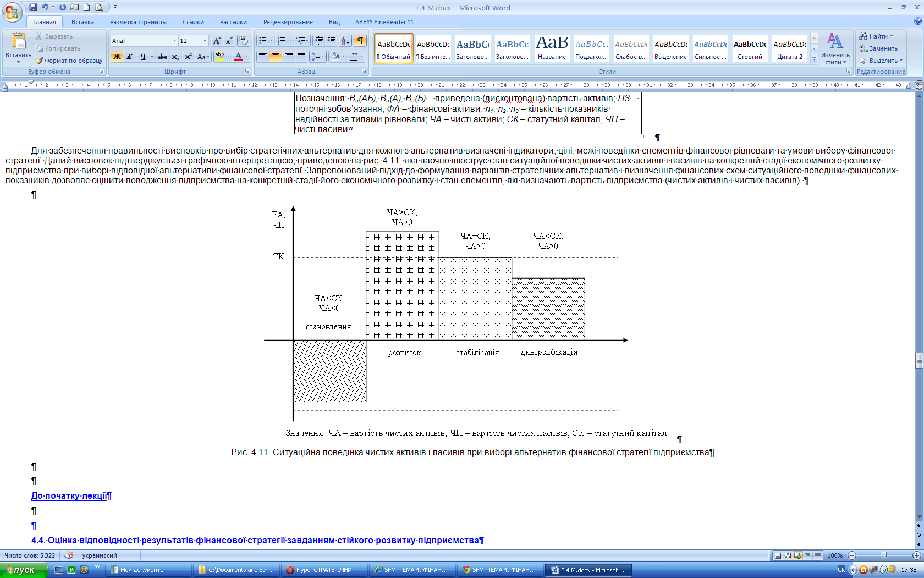Open the font name Arial dropdown
The width and height of the screenshot is (924, 578).
pos(174,41)
